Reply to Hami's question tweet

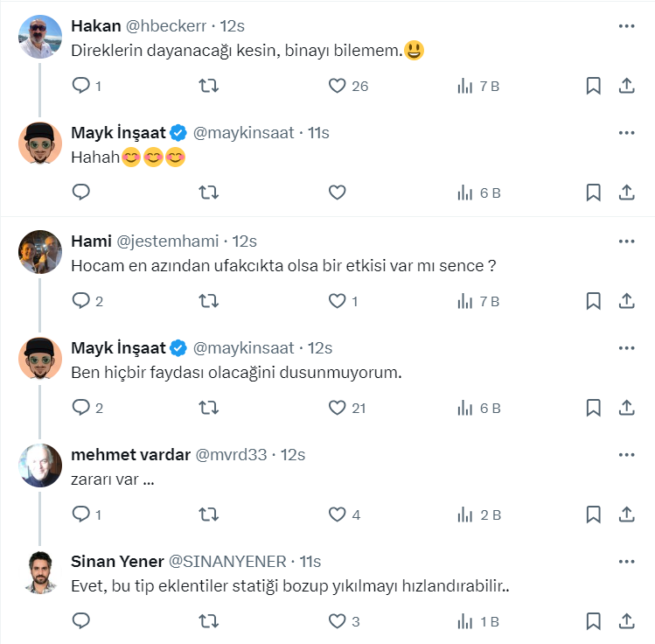(81, 301)
